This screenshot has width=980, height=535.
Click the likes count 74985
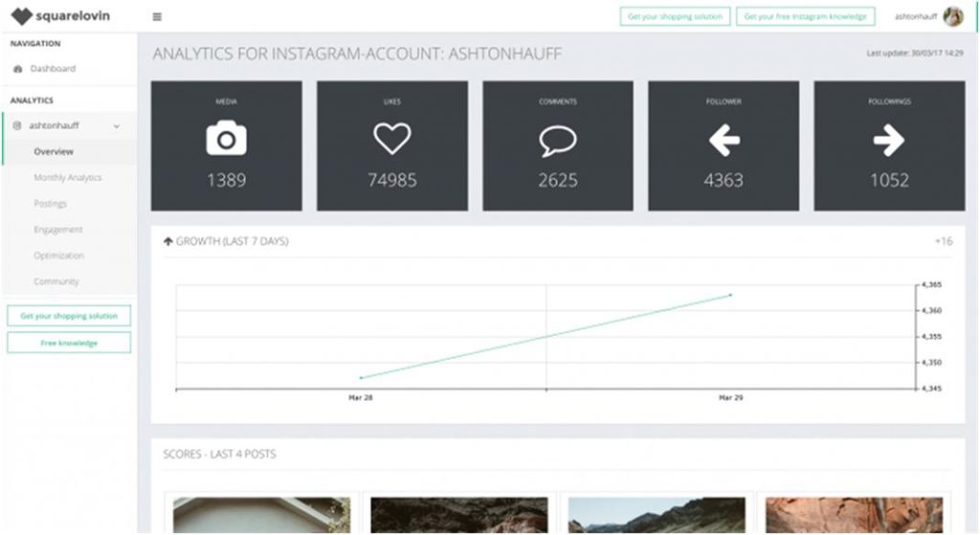coord(391,181)
